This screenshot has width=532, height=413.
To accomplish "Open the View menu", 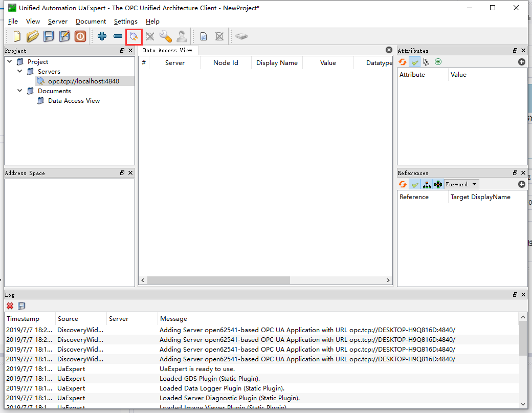I will 33,21.
